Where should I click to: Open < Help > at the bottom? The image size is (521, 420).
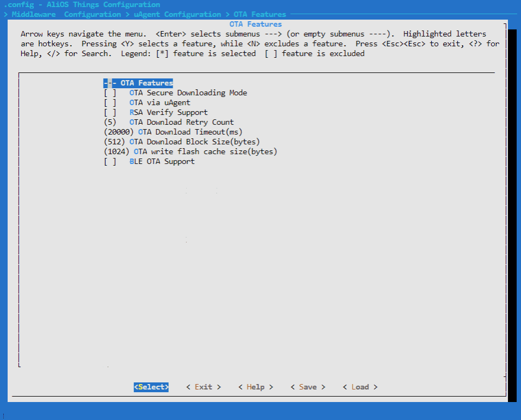tap(255, 387)
